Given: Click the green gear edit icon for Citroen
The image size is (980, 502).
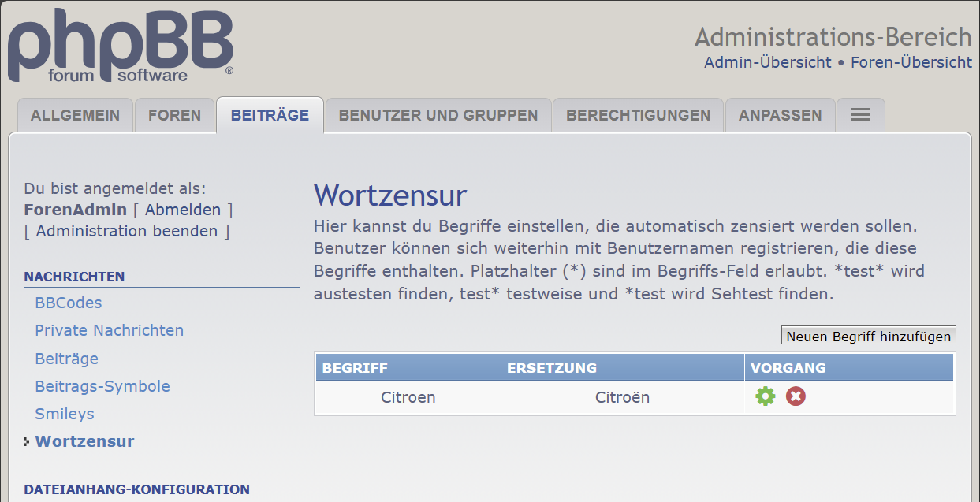Looking at the screenshot, I should point(765,396).
